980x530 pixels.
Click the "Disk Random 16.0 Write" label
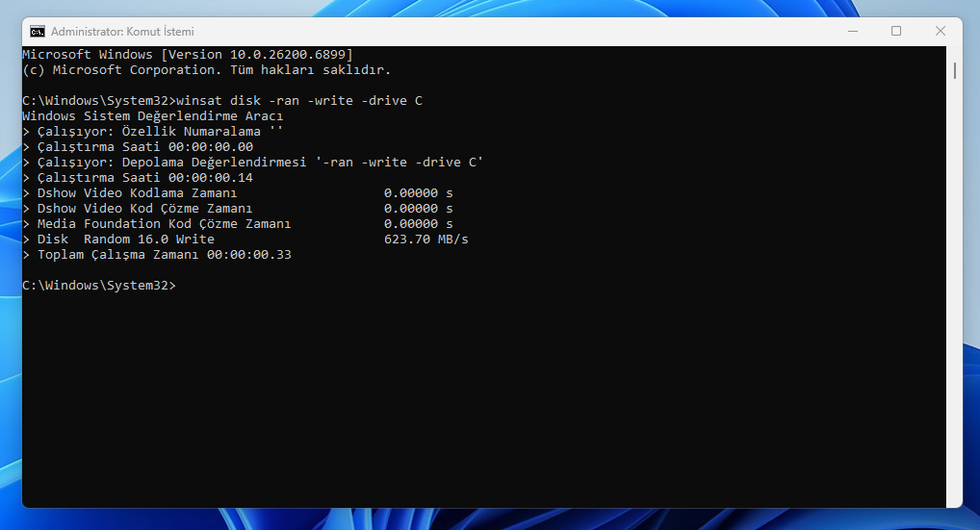coord(125,240)
